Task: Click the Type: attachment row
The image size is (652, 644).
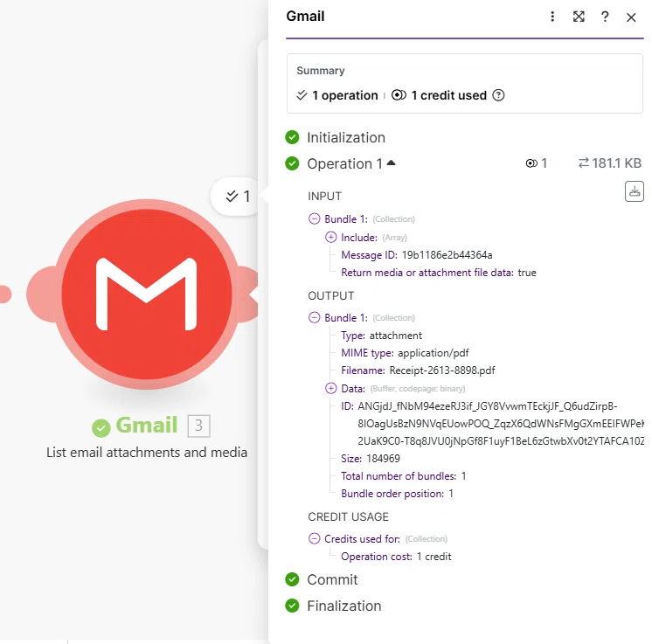Action: [381, 336]
